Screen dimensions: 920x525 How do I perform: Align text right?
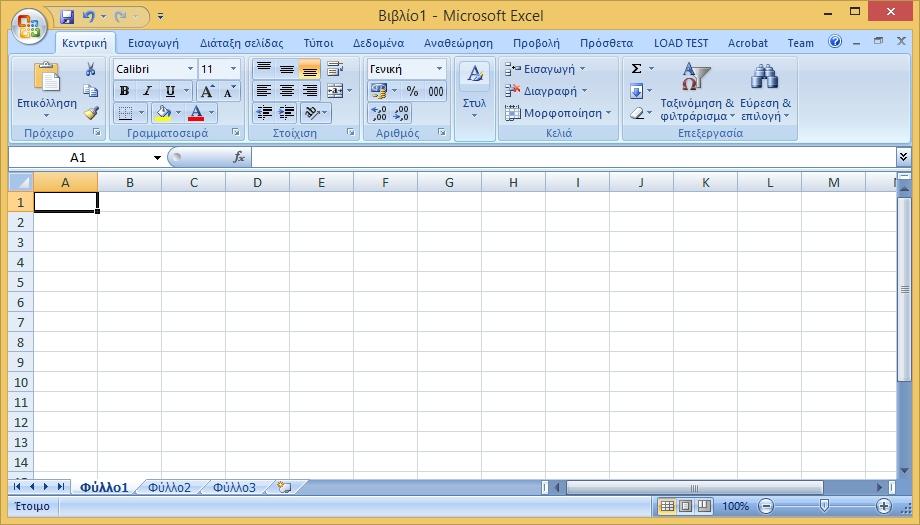click(309, 90)
